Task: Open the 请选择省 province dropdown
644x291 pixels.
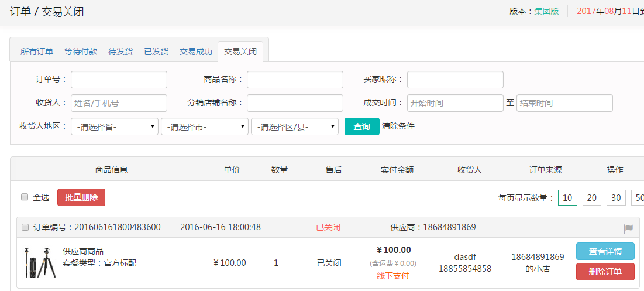Action: coord(115,126)
